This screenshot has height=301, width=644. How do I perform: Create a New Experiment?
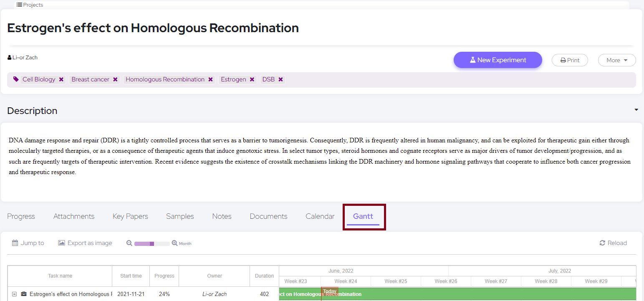(x=498, y=60)
